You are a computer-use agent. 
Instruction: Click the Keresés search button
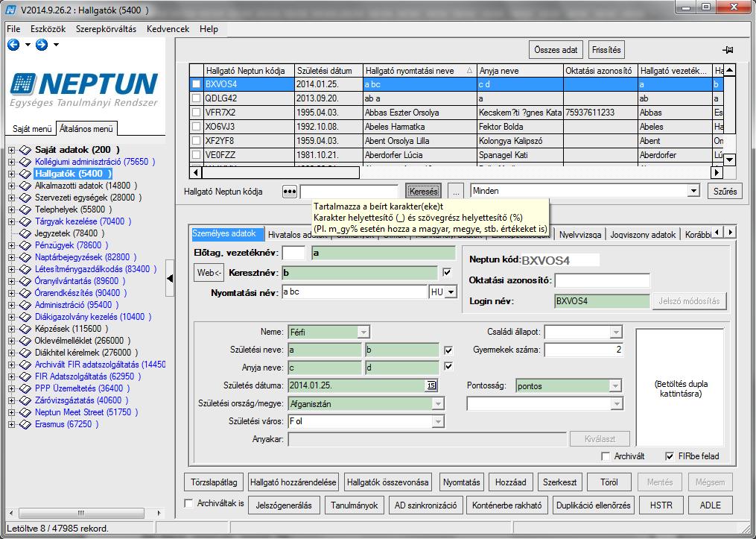(x=423, y=192)
